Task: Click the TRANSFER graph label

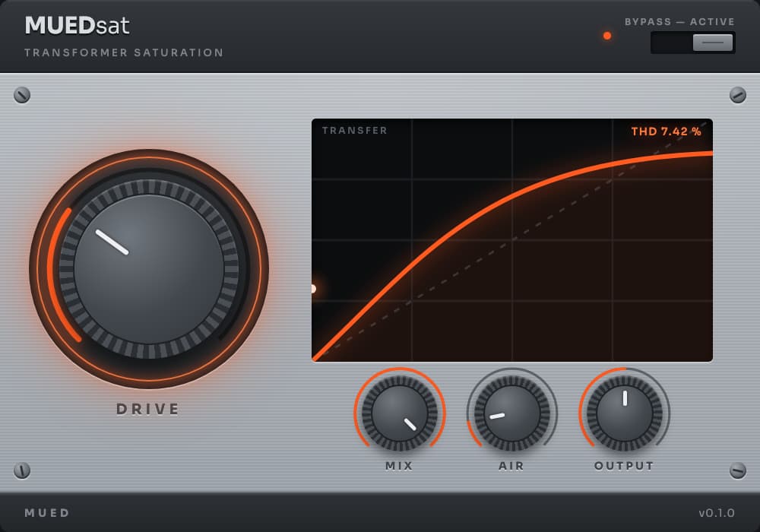Action: (355, 130)
